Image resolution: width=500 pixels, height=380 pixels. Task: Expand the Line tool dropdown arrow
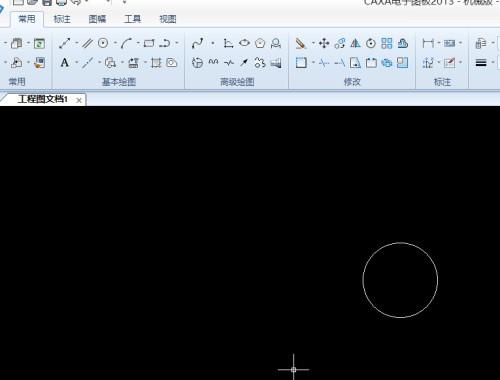tap(76, 43)
